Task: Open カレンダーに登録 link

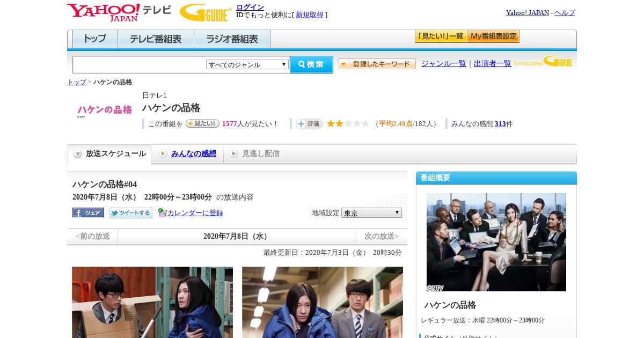Action: pos(195,213)
